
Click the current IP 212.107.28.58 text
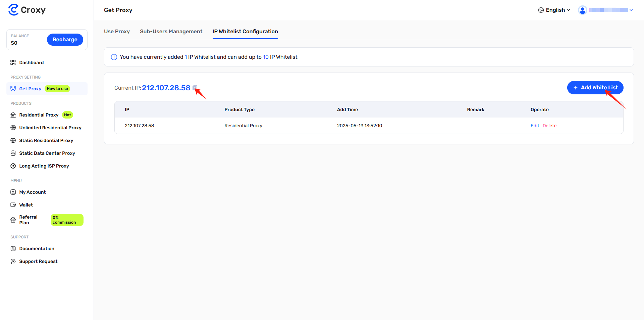point(166,88)
